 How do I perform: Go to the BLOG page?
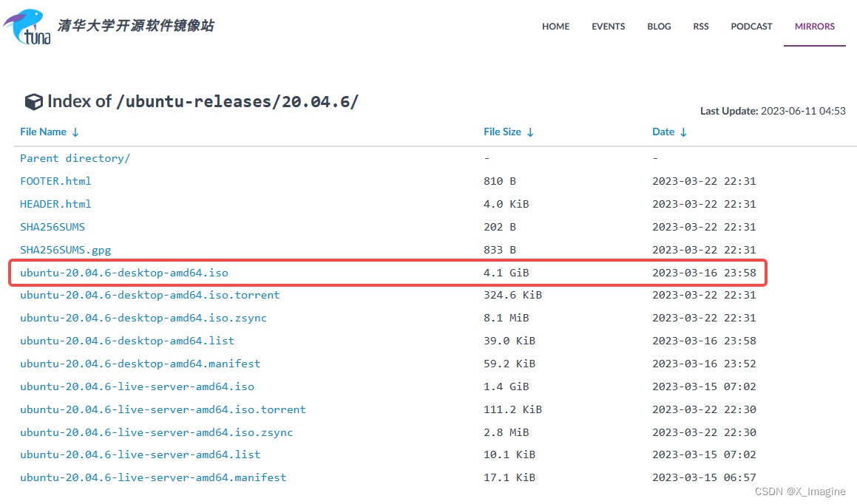659,26
